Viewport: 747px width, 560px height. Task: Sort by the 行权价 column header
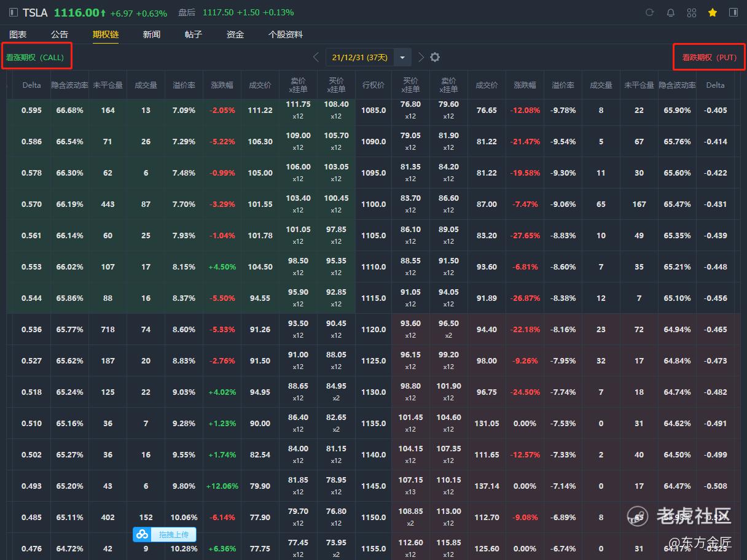click(x=373, y=85)
